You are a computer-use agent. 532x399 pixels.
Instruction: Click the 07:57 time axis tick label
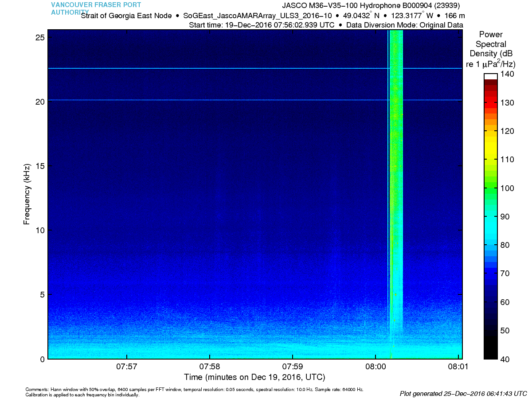pos(127,367)
